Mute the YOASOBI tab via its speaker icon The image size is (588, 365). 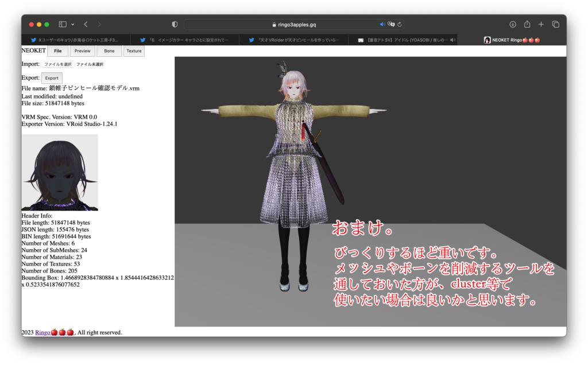(x=454, y=40)
